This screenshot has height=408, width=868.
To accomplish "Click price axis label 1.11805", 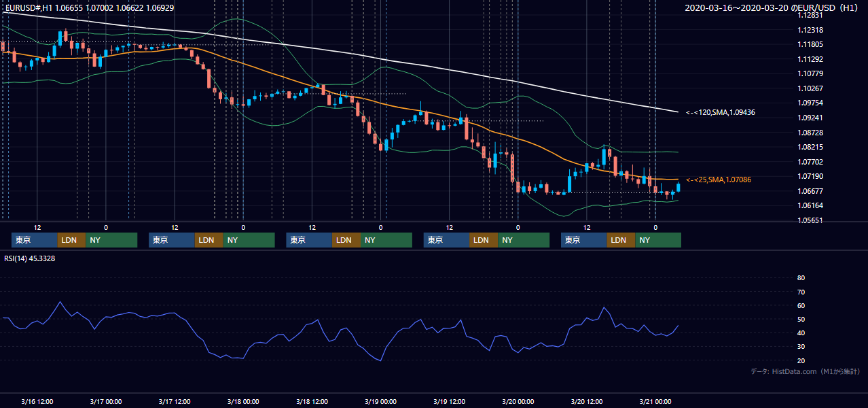I will coord(810,45).
